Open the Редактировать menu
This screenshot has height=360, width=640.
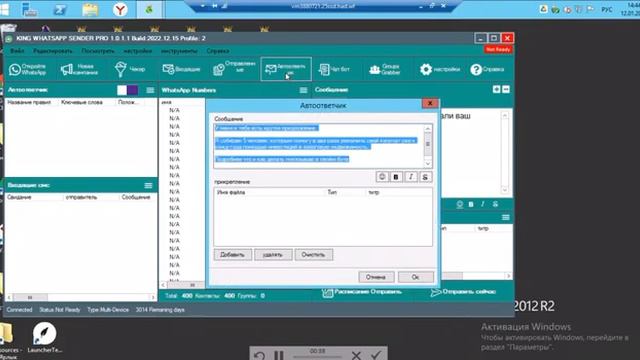(x=53, y=51)
